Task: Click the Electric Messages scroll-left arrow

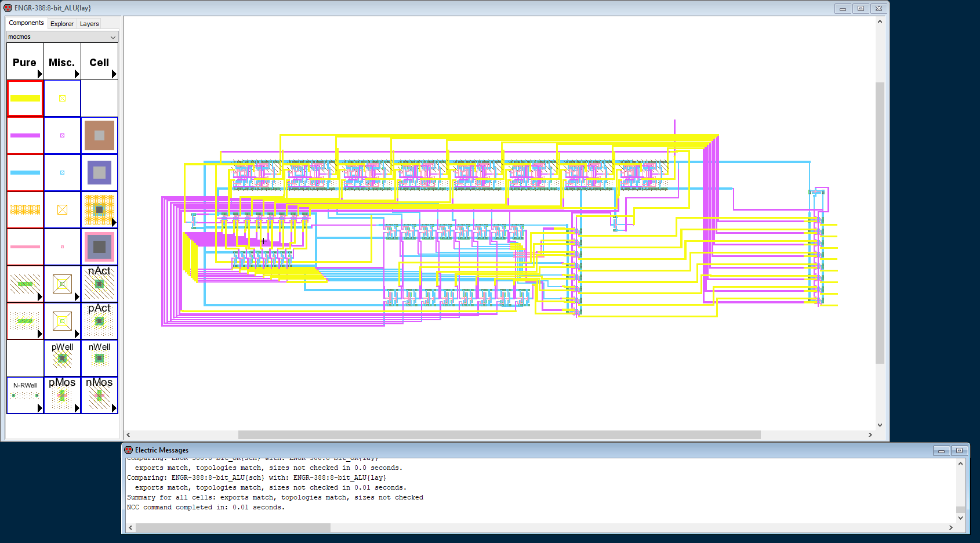Action: [130, 527]
